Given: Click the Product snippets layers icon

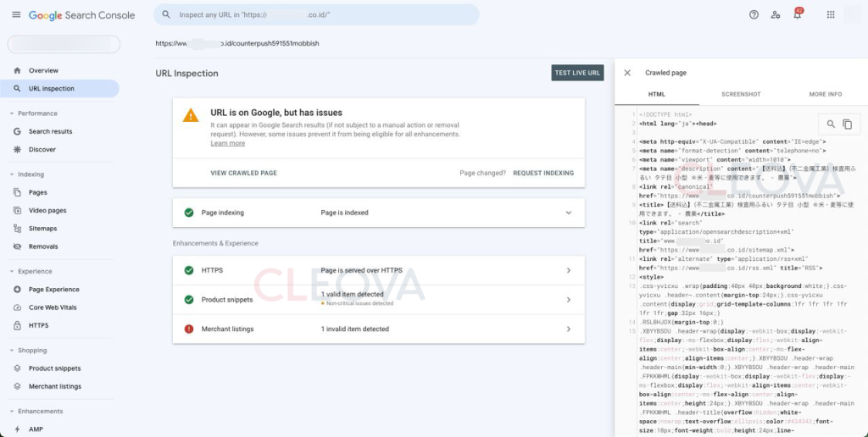Looking at the screenshot, I should click(17, 368).
